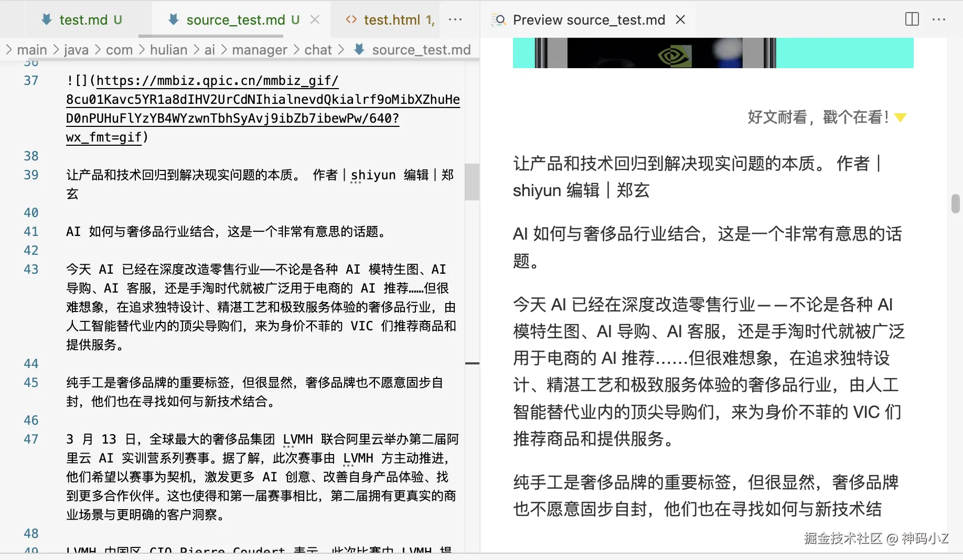
Task: Close the source_test.md editor tab
Action: [315, 19]
